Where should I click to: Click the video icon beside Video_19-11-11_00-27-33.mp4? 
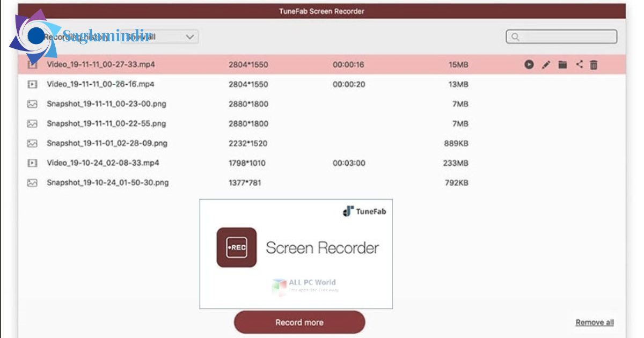(32, 65)
